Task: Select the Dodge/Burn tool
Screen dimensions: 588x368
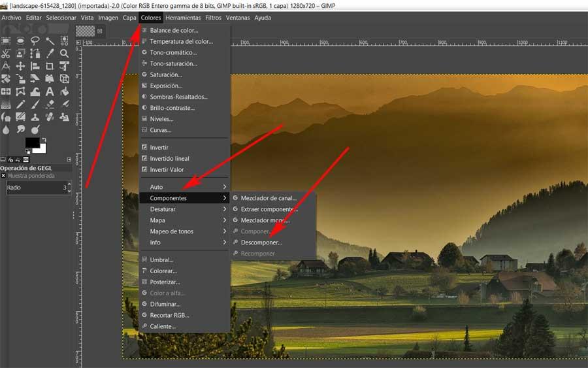Action: coord(35,130)
